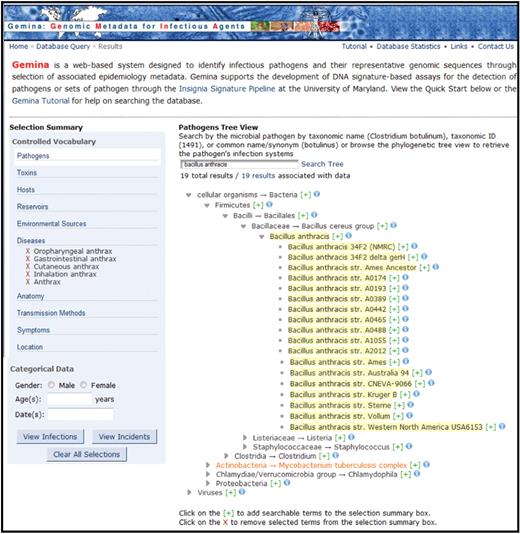This screenshot has width=520, height=534.
Task: Click info icon next to Bacteria
Action: click(317, 194)
